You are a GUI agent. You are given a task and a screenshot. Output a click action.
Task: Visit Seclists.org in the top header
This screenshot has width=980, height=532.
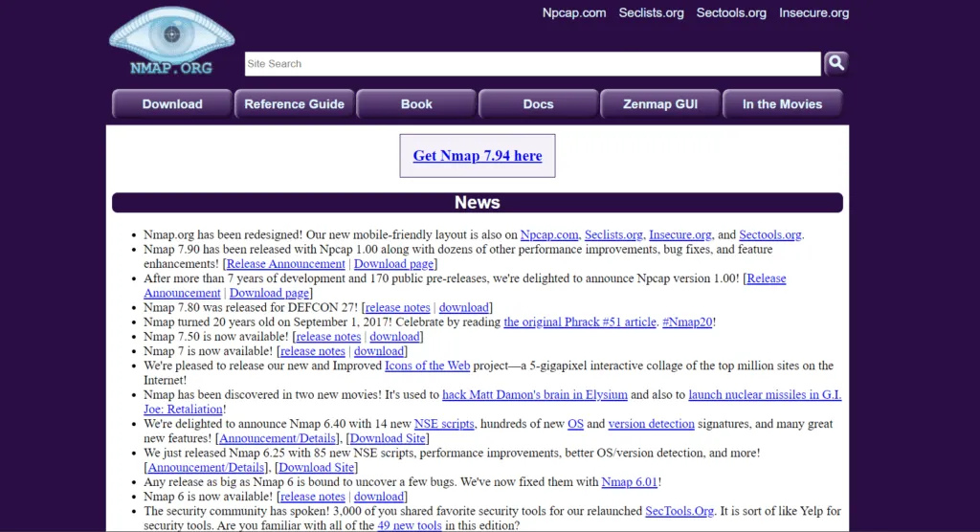click(x=651, y=12)
